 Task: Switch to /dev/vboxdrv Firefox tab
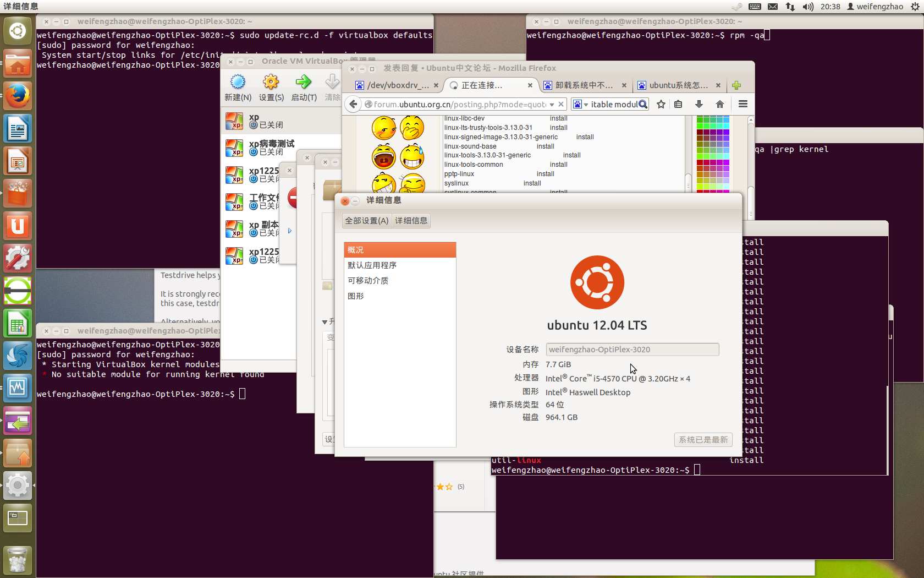click(x=397, y=85)
